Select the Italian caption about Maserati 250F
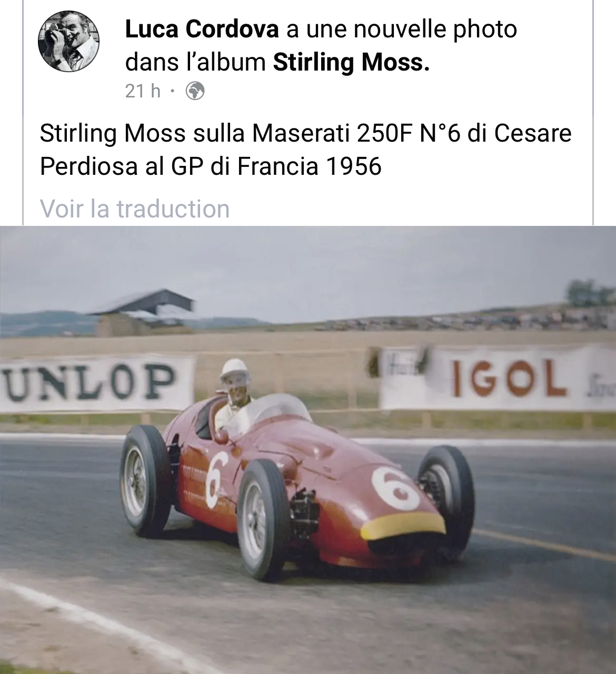 [x=305, y=150]
